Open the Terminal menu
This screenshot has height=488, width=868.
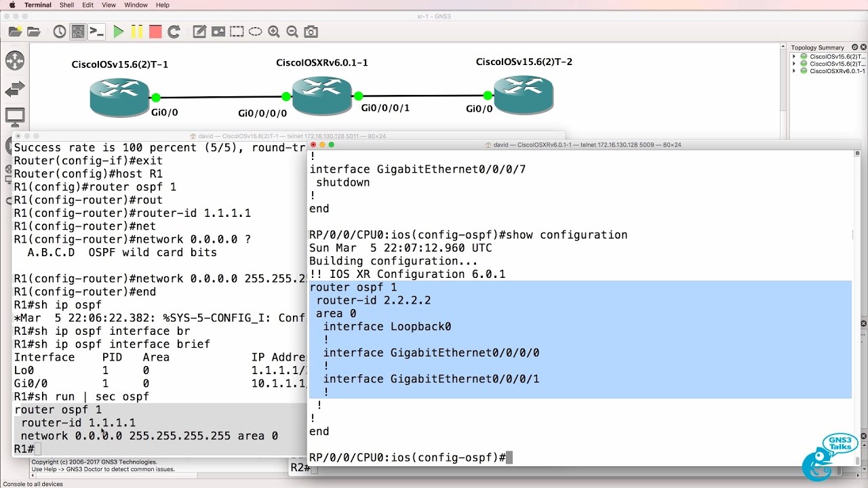(38, 5)
